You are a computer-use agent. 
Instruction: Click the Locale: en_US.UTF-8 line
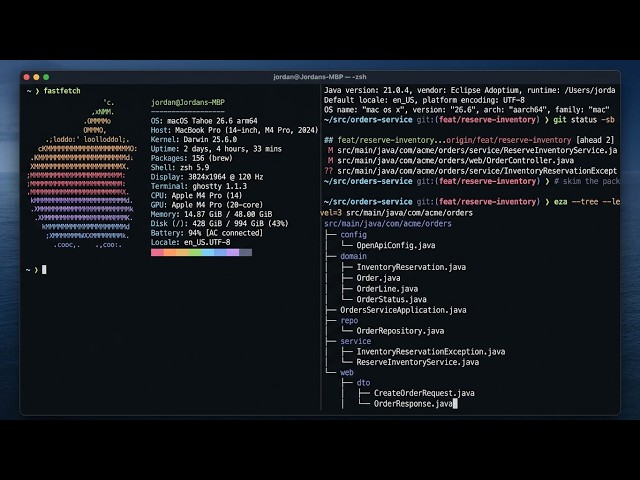click(x=191, y=242)
